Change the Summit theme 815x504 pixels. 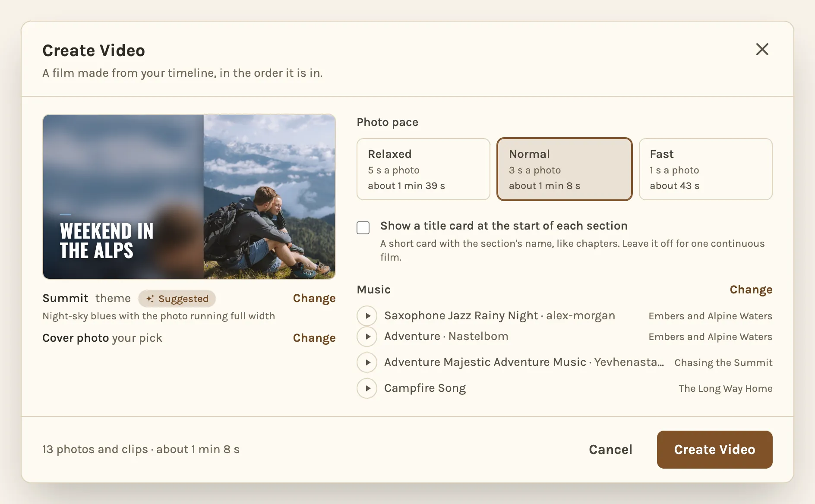314,299
